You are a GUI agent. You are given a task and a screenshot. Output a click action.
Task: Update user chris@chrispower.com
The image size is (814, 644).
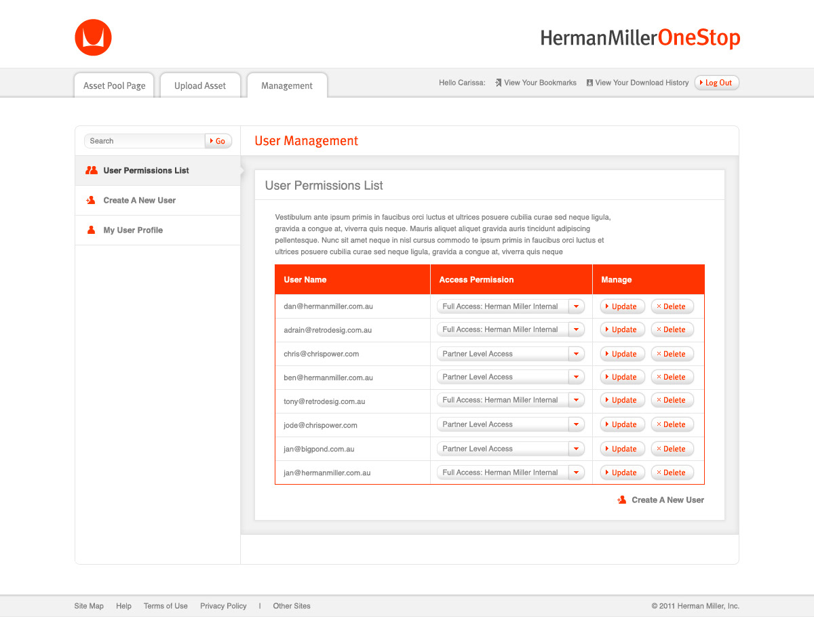(622, 354)
